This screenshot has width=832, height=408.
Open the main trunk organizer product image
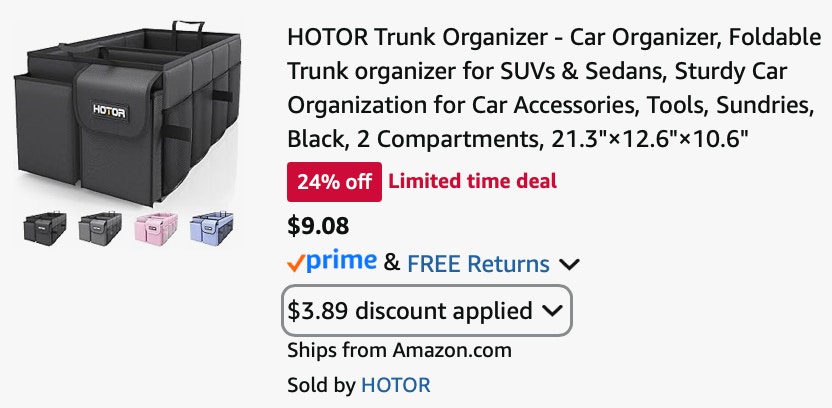click(x=127, y=112)
